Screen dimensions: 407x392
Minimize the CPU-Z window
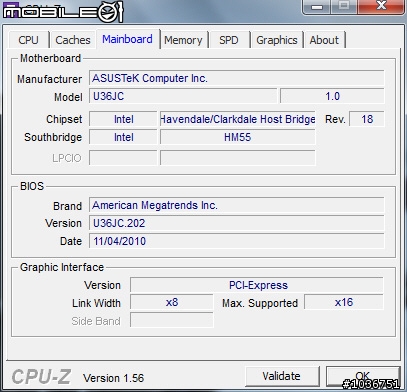pyautogui.click(x=316, y=7)
